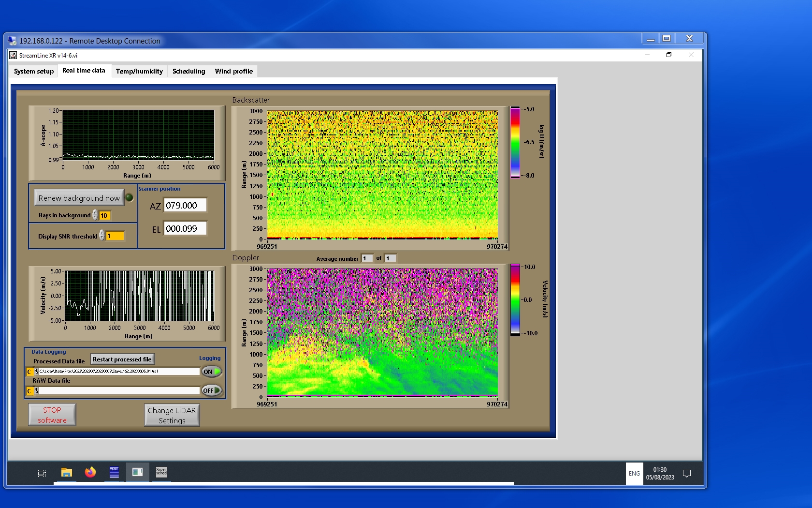Click the green background renewal indicator LED
The width and height of the screenshot is (812, 508).
(130, 197)
